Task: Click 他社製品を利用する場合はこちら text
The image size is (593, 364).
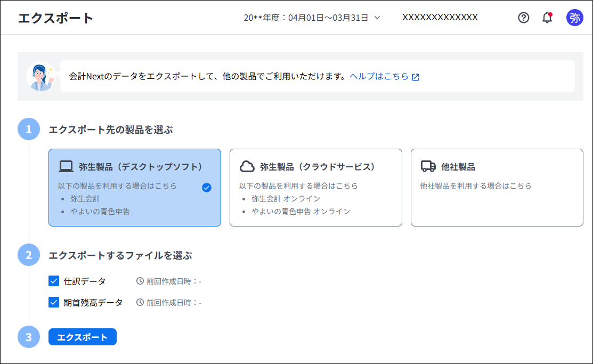Action: (x=475, y=186)
